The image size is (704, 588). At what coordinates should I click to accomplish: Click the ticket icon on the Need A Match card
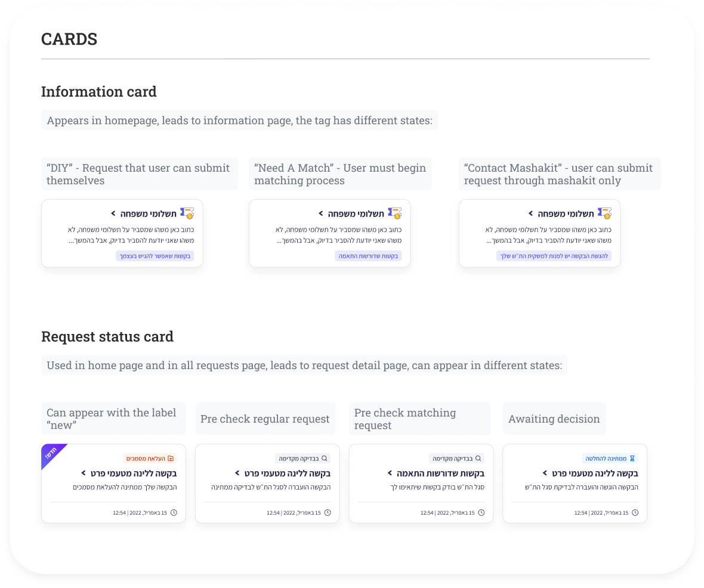click(x=395, y=213)
